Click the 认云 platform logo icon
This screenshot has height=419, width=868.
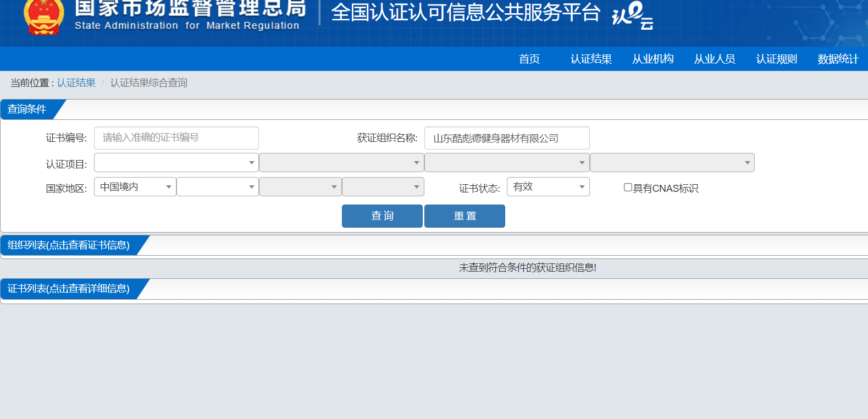[632, 15]
